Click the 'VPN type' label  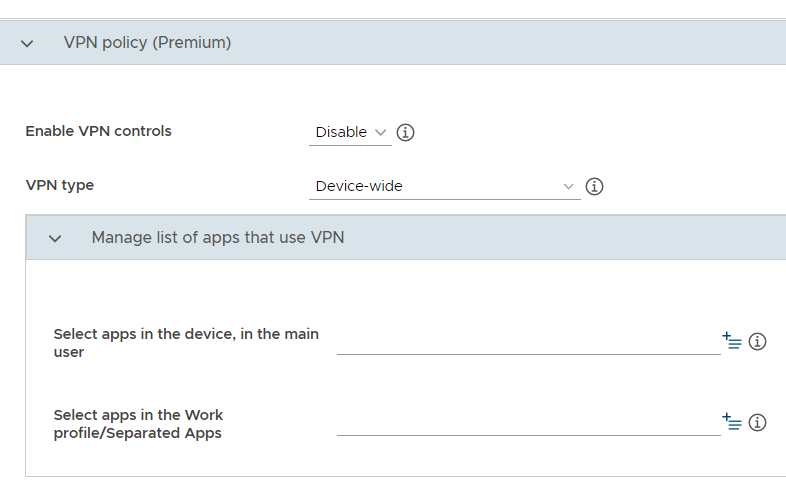coord(59,185)
